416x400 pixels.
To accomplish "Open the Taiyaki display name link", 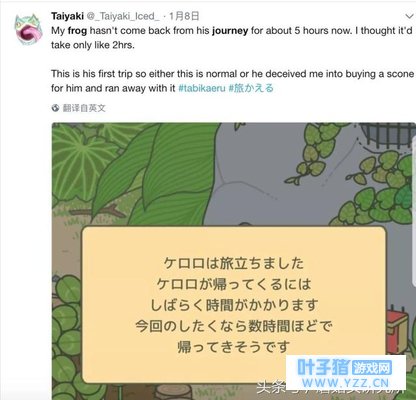I will click(67, 16).
